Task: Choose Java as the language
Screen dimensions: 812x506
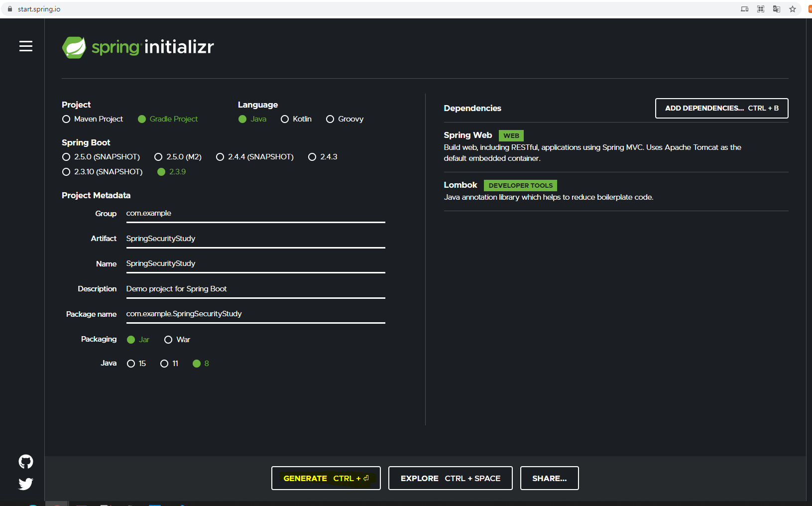Action: (252, 119)
